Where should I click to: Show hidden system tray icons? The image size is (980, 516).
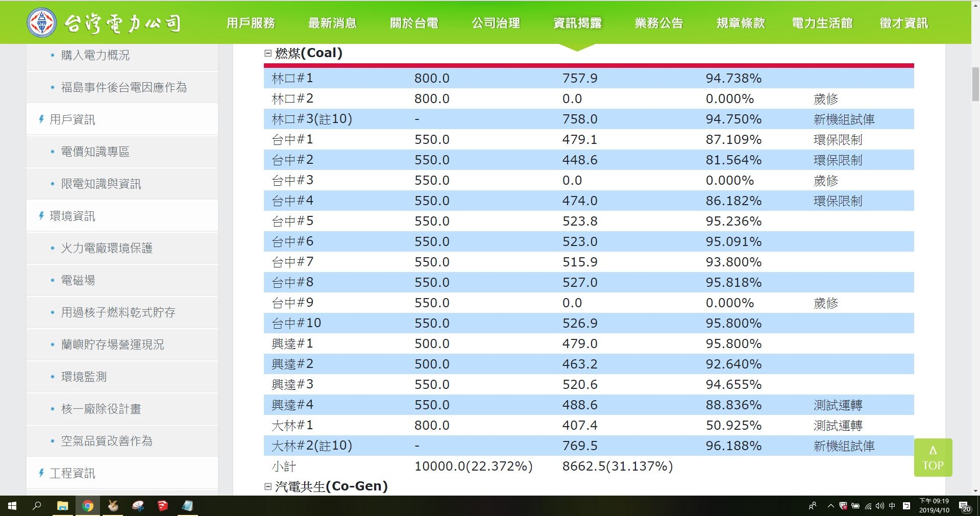click(x=830, y=506)
